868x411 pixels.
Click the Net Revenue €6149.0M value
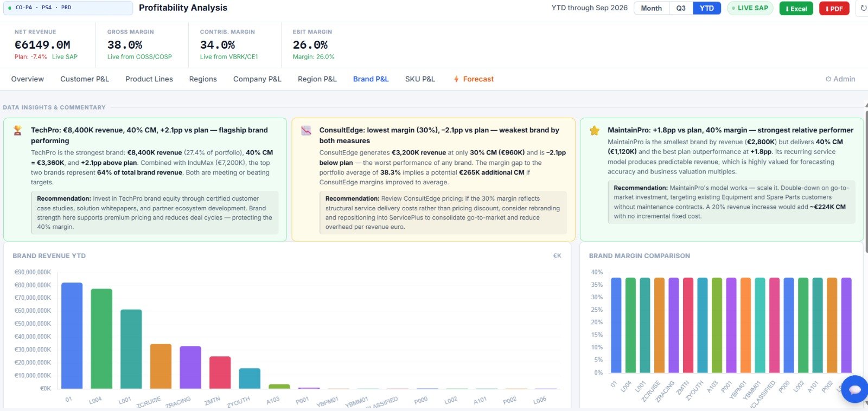[x=42, y=45]
